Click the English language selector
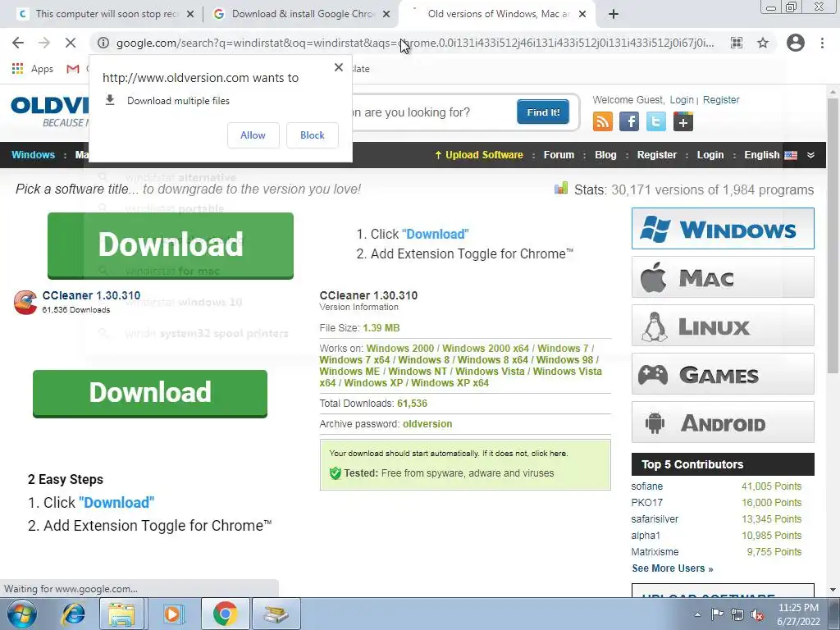This screenshot has height=630, width=840. 770,155
